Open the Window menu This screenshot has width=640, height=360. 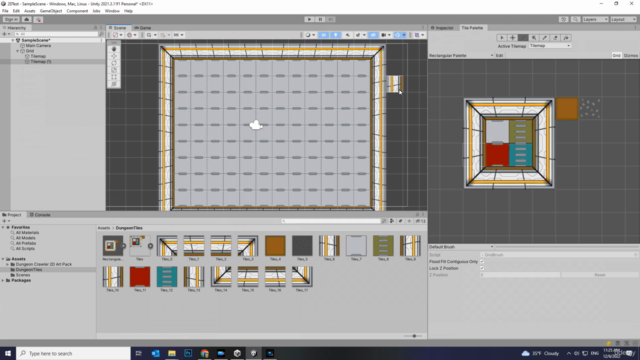point(112,11)
